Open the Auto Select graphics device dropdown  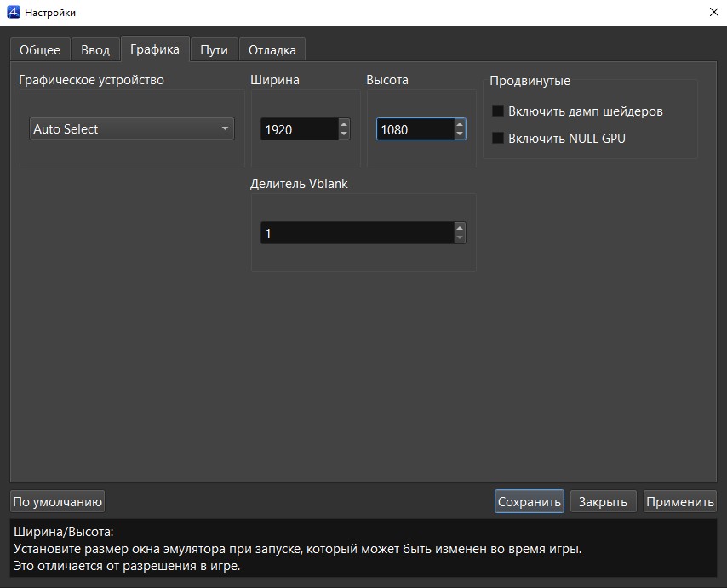(x=131, y=129)
